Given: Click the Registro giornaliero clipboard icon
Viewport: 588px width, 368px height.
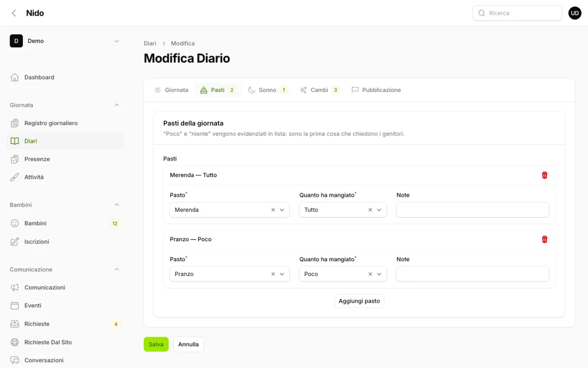Looking at the screenshot, I should click(15, 123).
